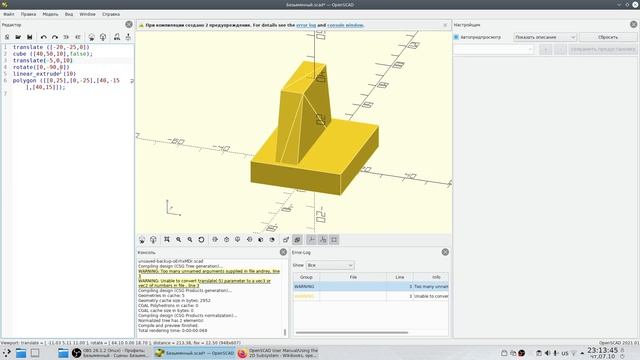
Task: Close the editor panel
Action: (x=129, y=24)
